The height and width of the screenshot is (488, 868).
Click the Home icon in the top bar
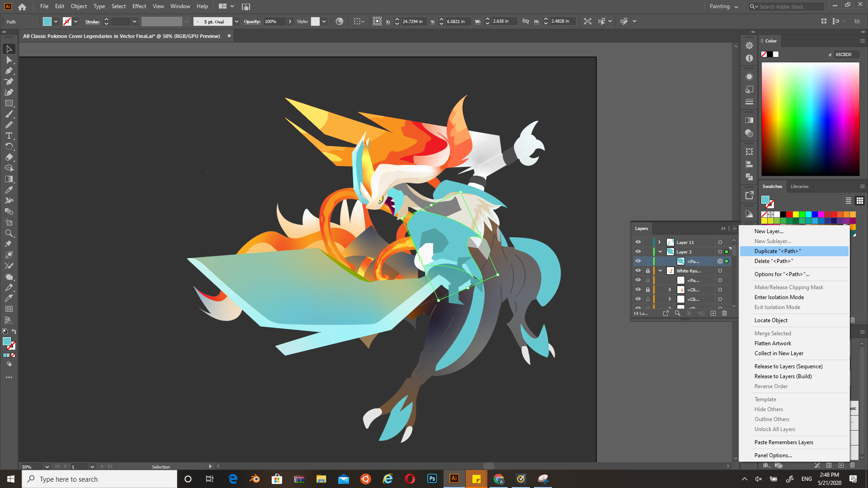[x=22, y=7]
